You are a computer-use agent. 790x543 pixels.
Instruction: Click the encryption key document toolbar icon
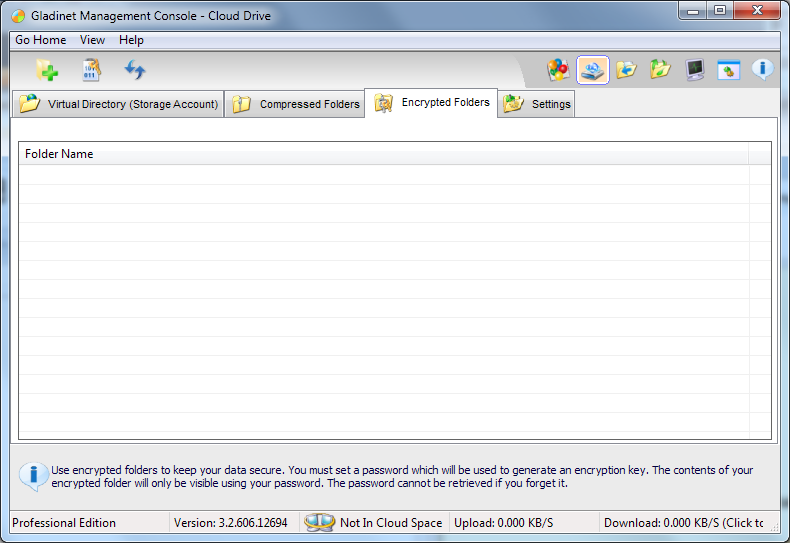[x=91, y=70]
